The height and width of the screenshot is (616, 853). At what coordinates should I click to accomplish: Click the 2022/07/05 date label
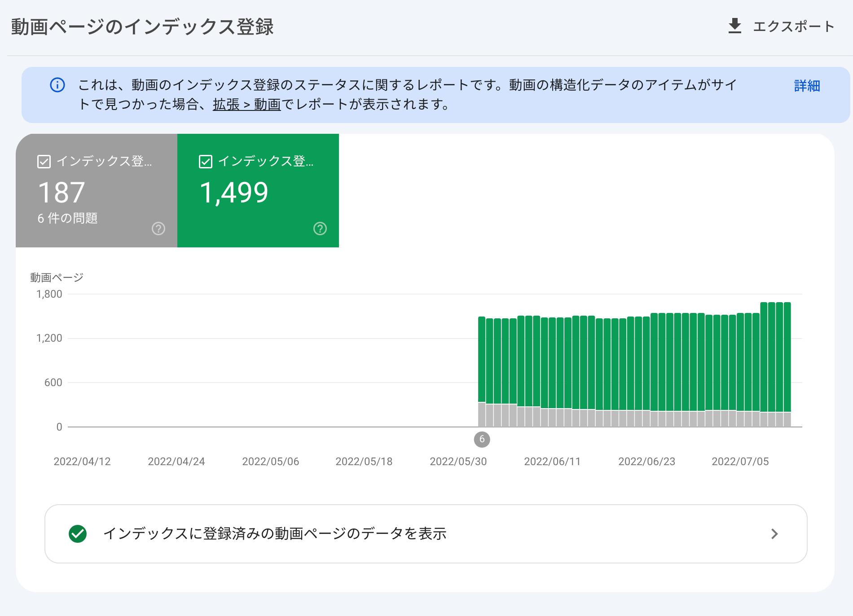pos(740,462)
